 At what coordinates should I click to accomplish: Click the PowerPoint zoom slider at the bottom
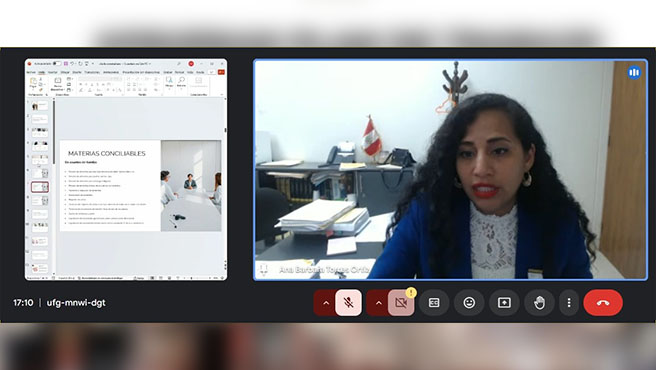[x=197, y=278]
